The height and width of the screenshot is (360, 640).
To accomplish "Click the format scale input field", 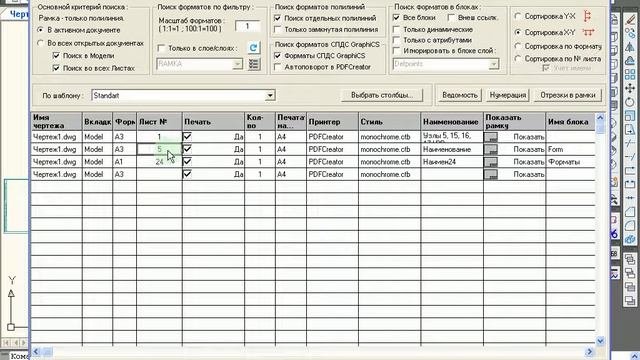I will 247,26.
